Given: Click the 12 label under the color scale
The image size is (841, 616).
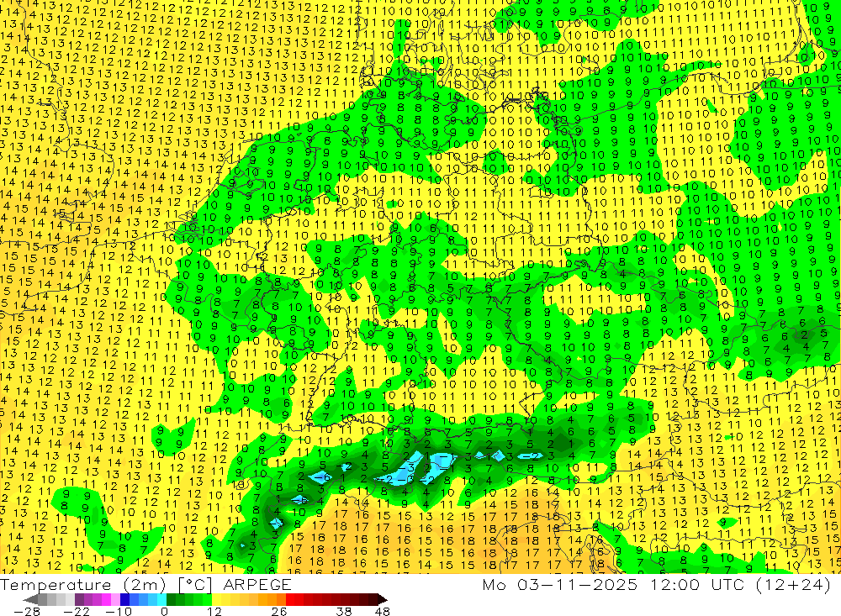Looking at the screenshot, I should click(x=214, y=611).
